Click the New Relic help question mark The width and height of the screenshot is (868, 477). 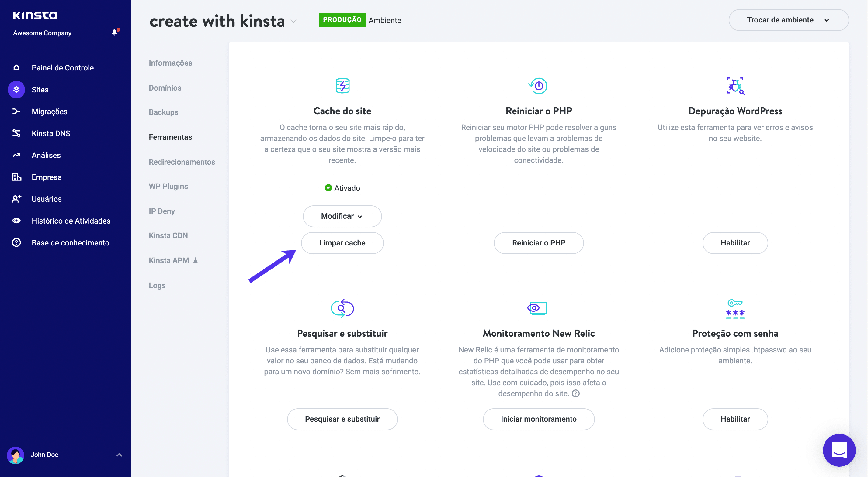coord(576,393)
